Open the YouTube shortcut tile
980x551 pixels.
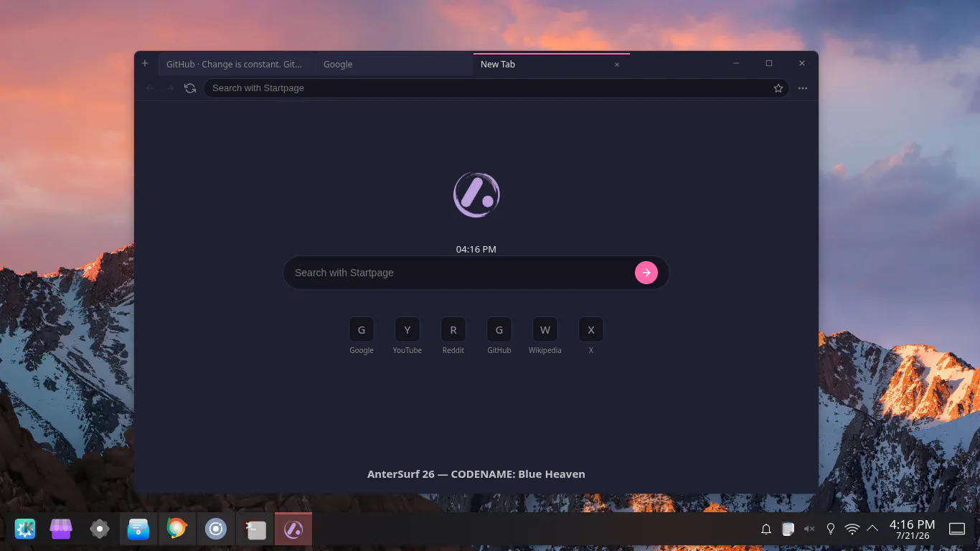tap(407, 330)
